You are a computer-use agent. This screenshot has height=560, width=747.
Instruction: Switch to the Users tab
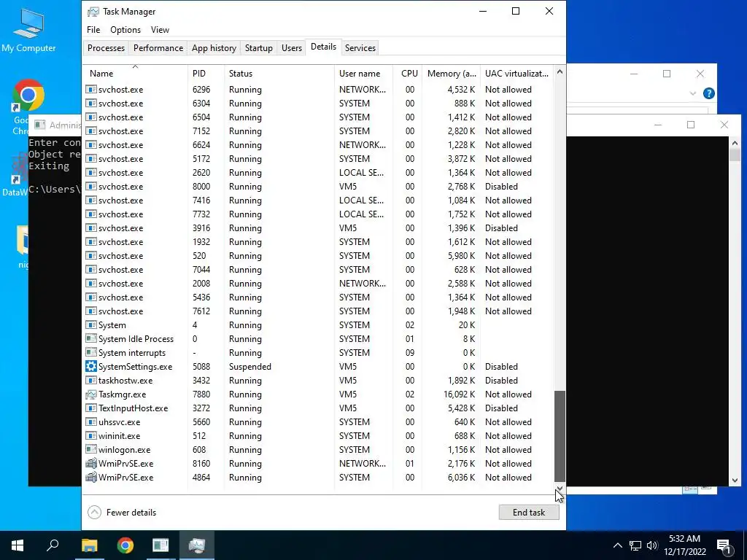pyautogui.click(x=292, y=48)
